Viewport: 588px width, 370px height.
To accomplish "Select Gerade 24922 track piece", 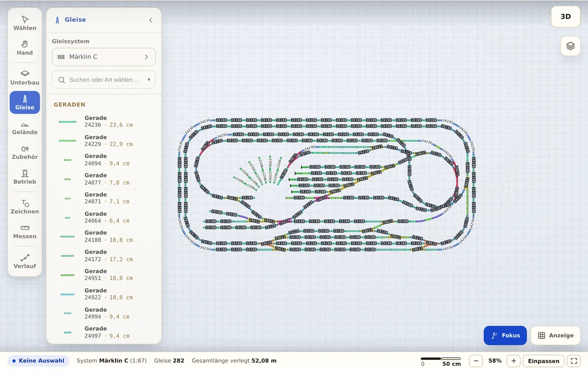I will tap(104, 294).
